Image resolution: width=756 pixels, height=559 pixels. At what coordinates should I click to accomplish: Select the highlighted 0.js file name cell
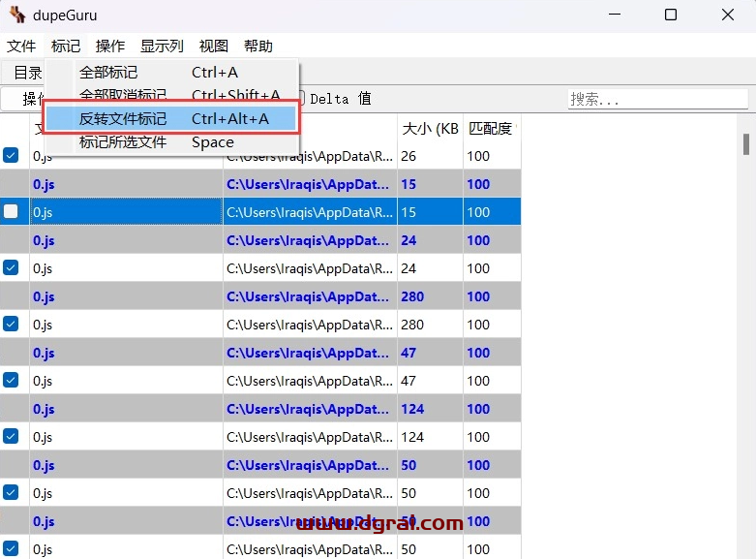click(x=126, y=211)
